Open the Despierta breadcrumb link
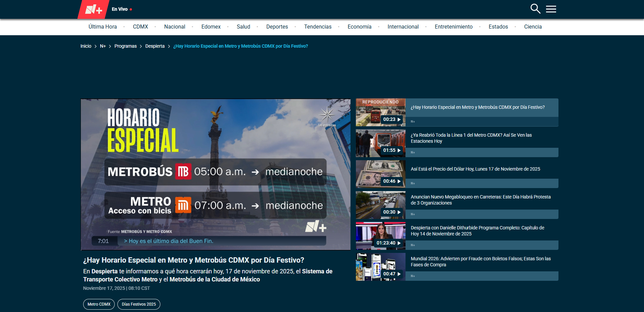The width and height of the screenshot is (644, 312). point(155,46)
